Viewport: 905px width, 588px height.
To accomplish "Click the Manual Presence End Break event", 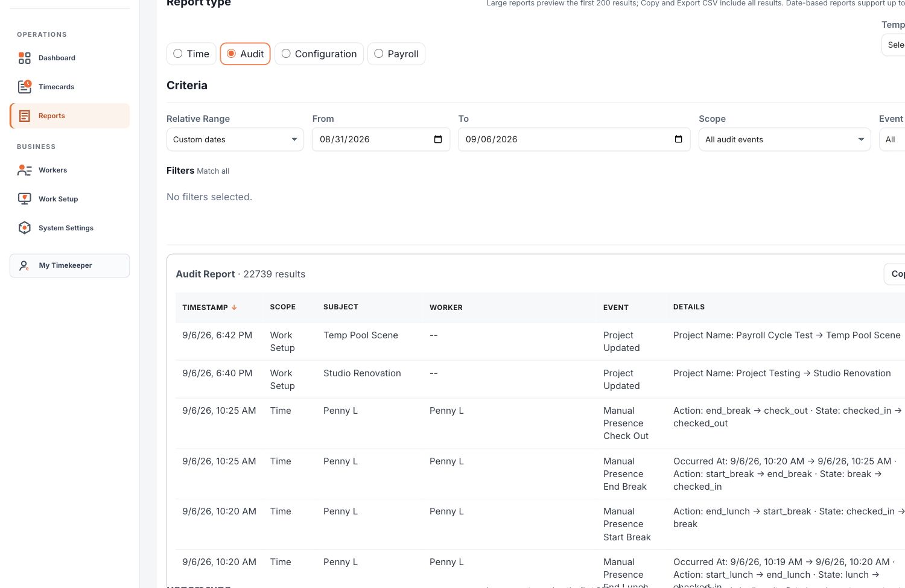I will click(x=625, y=474).
